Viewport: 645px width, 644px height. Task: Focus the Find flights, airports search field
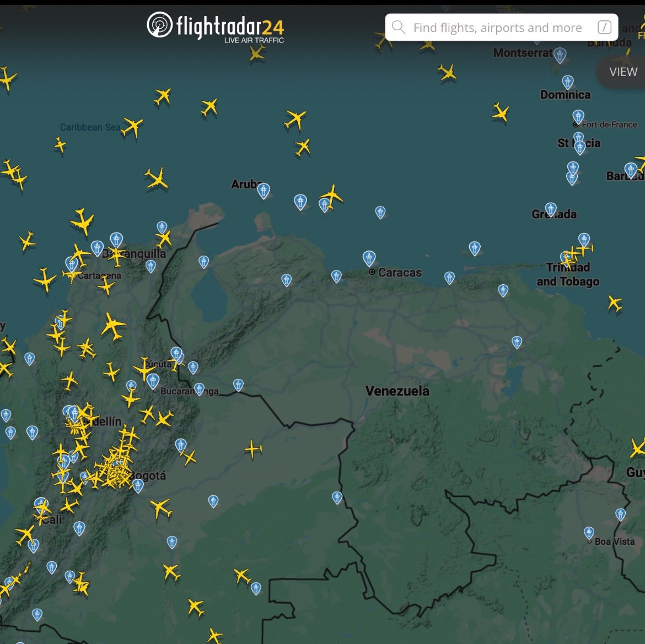coord(502,27)
